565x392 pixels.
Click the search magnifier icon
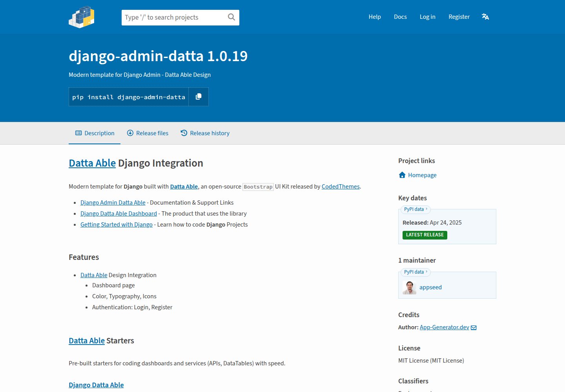(231, 17)
